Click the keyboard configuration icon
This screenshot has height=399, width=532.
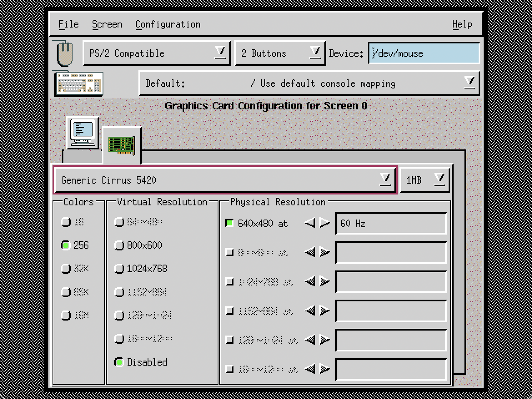79,83
